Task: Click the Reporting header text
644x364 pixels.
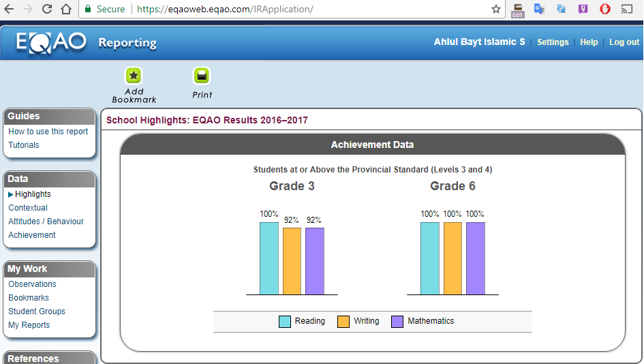Action: coord(127,43)
